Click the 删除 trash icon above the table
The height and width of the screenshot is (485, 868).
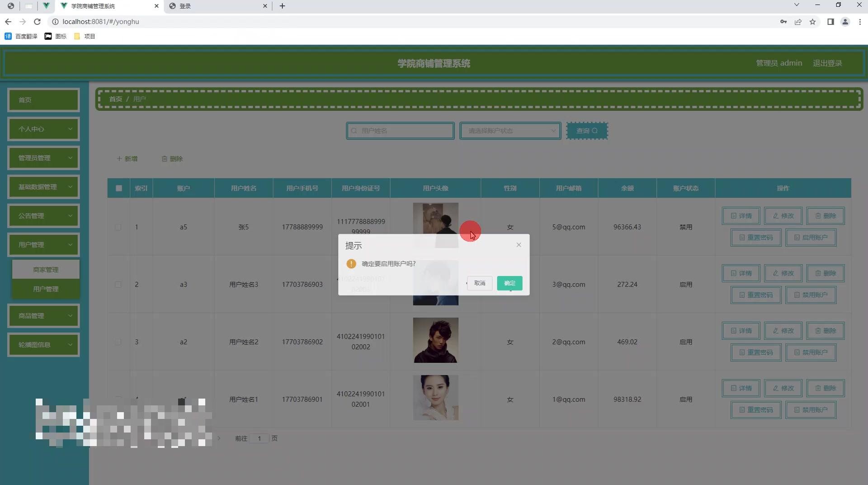(x=165, y=158)
